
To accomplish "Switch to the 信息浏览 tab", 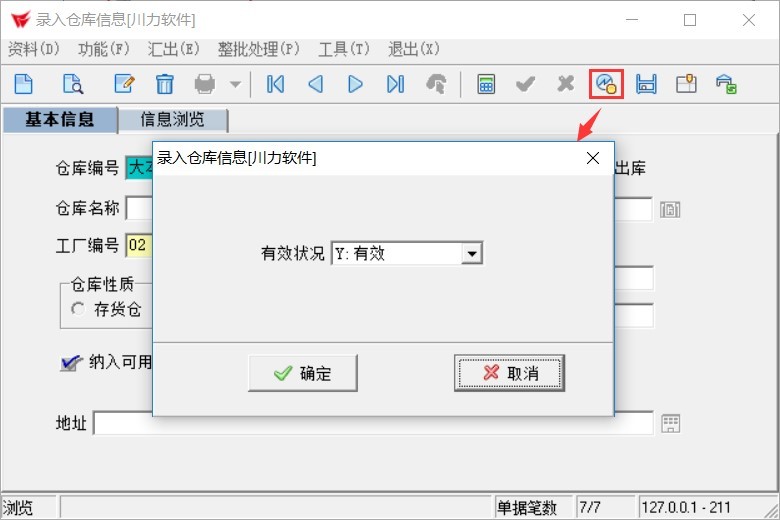I will tap(172, 120).
